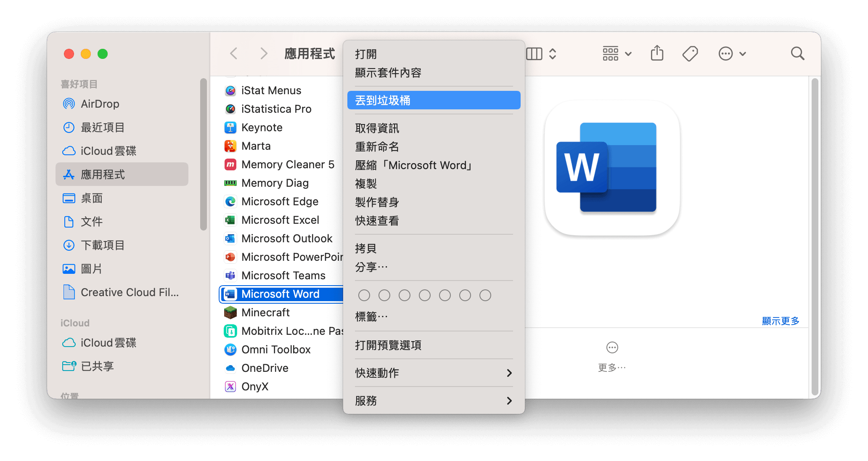The image size is (868, 461).
Task: Select 最近項目 in the sidebar
Action: pos(122,127)
